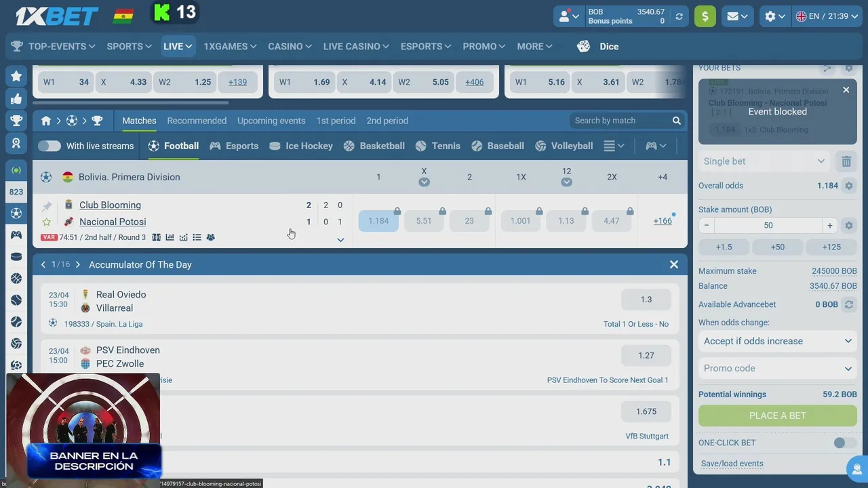Image resolution: width=868 pixels, height=488 pixels.
Task: Click the search magnifier icon
Action: coord(676,121)
